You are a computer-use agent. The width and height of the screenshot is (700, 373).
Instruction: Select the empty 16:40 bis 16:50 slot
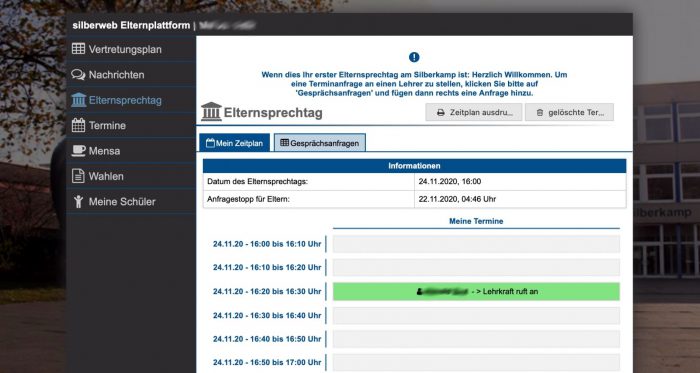point(476,339)
